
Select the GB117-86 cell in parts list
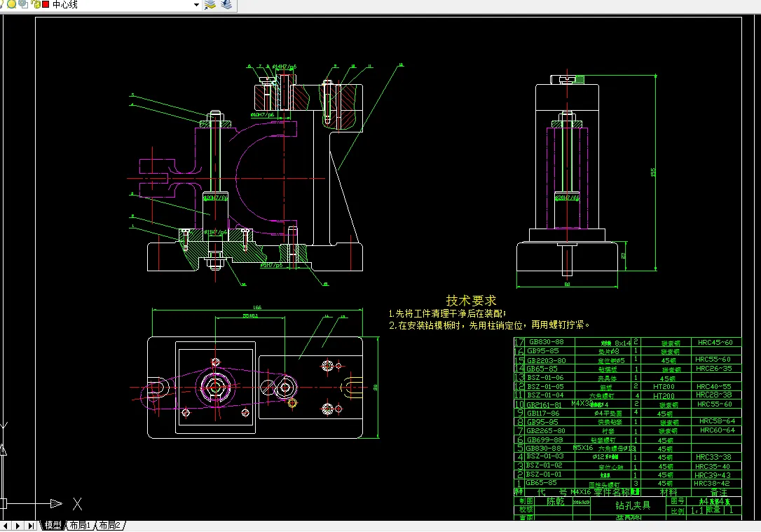(x=542, y=414)
